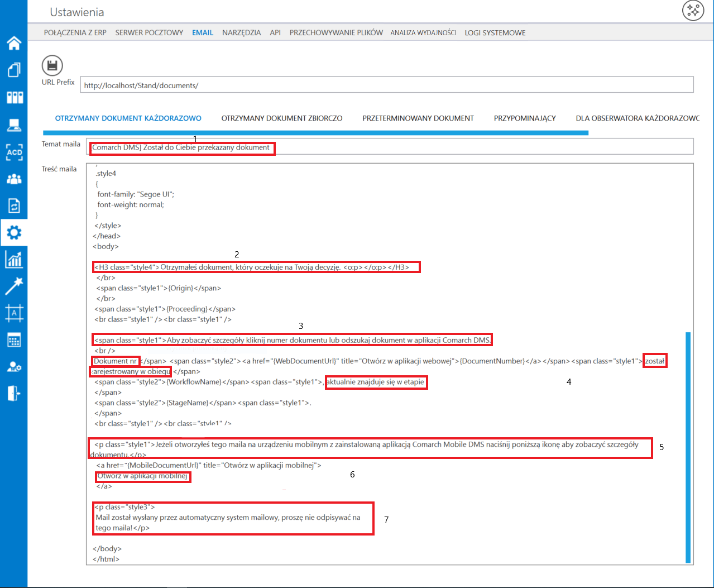Go to ANALIZA WYDAJNOŚCI tab
714x588 pixels.
423,32
